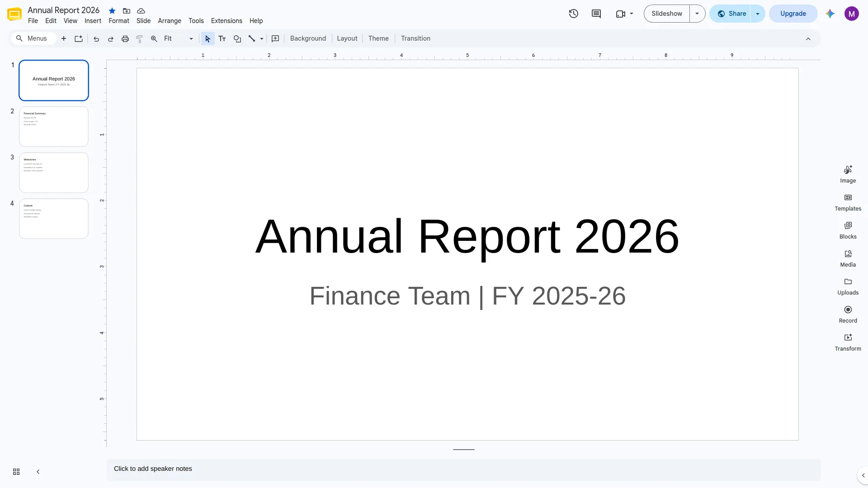This screenshot has width=868, height=488.
Task: Click the Background button
Action: click(x=308, y=38)
